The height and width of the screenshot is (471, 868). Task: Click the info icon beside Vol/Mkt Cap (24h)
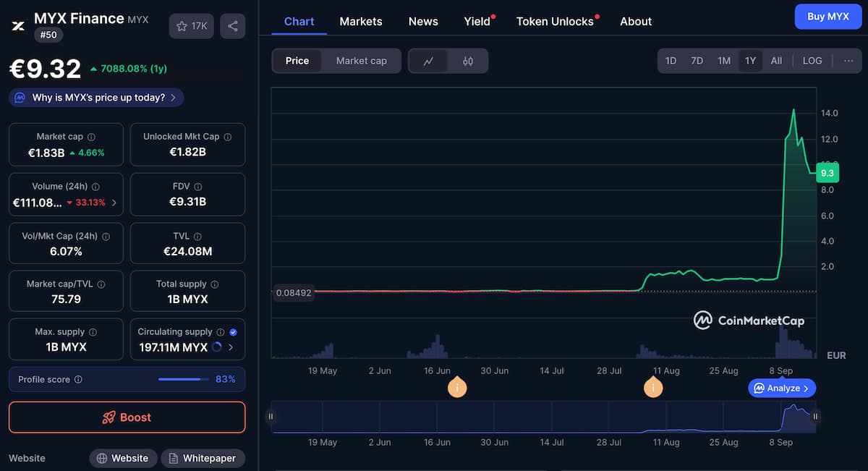[106, 237]
